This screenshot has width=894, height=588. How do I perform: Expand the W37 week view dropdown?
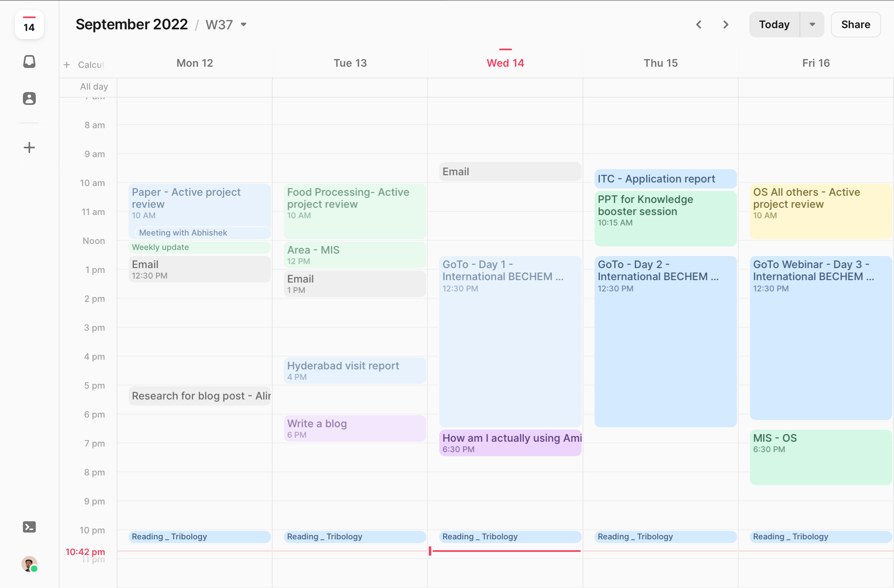pos(244,25)
